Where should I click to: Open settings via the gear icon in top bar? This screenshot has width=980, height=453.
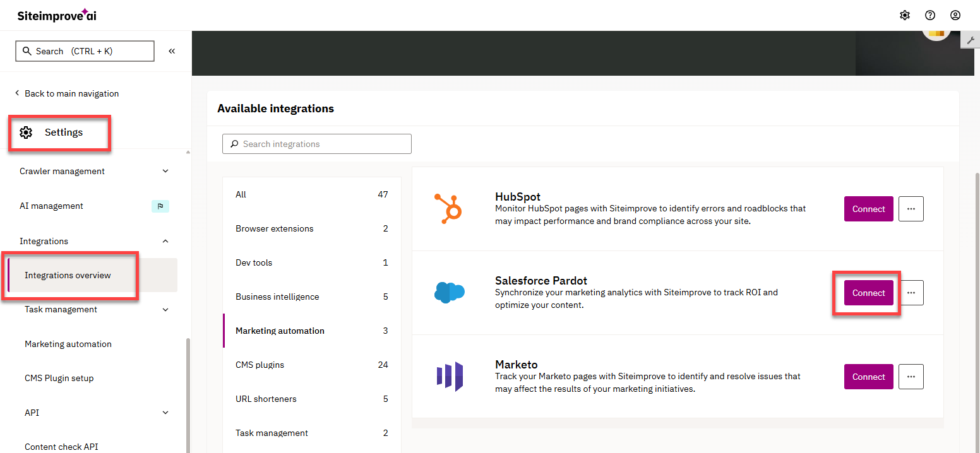point(905,15)
